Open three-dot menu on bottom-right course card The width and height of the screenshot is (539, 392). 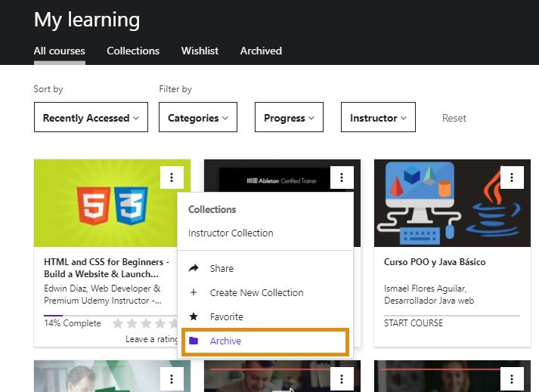(512, 379)
